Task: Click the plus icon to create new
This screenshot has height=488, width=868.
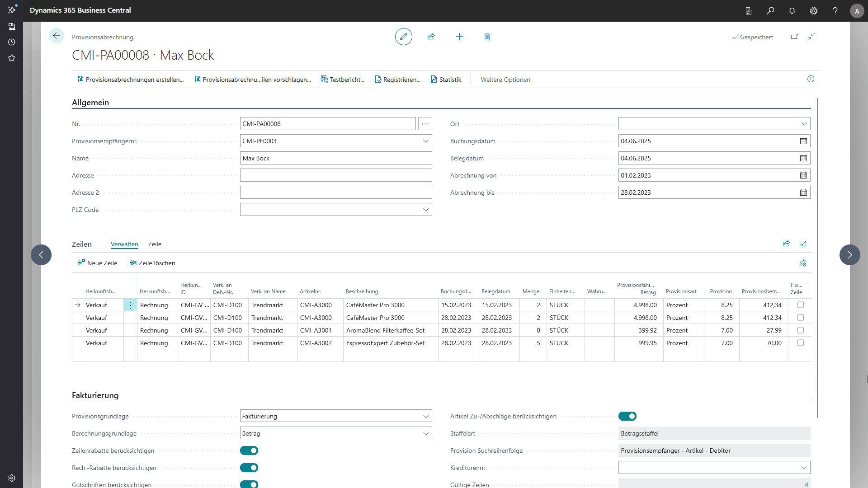Action: [459, 37]
